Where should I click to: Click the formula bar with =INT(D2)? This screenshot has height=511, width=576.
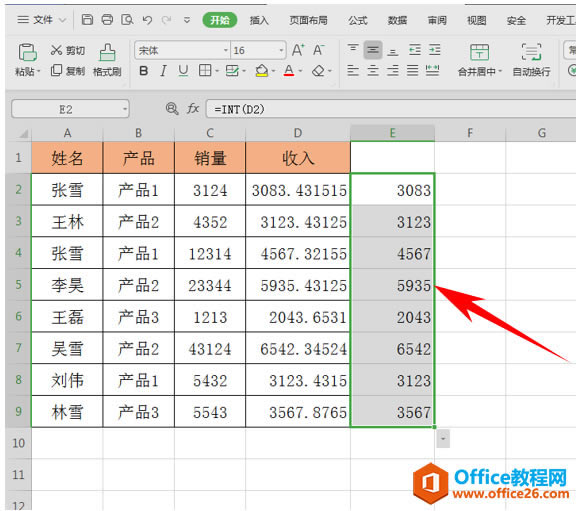click(391, 109)
